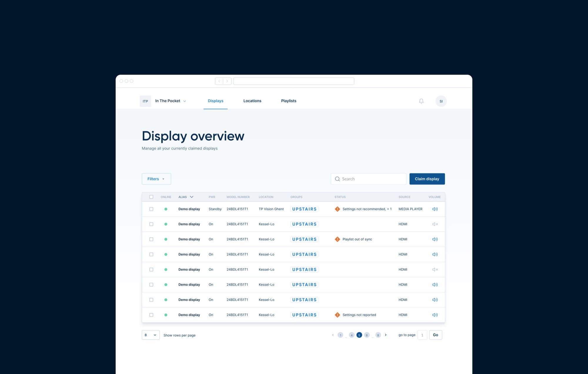The image size is (588, 374).
Task: Click the Settings not reported status text
Action: 359,315
